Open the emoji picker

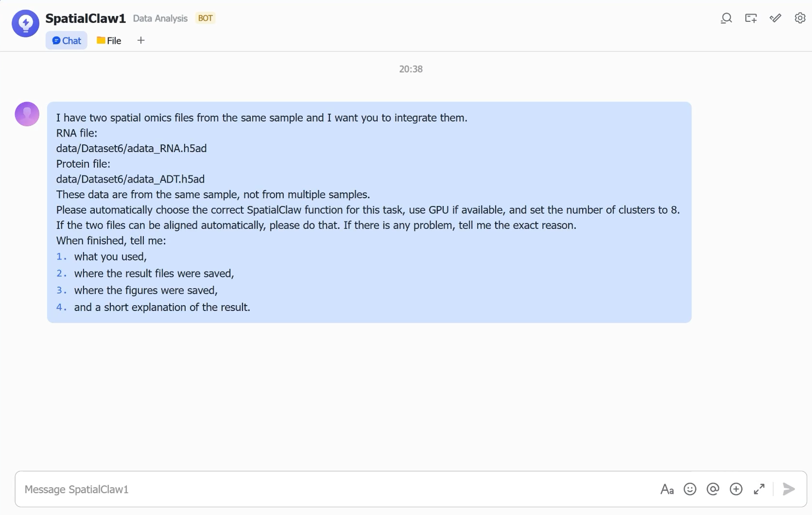(x=690, y=489)
